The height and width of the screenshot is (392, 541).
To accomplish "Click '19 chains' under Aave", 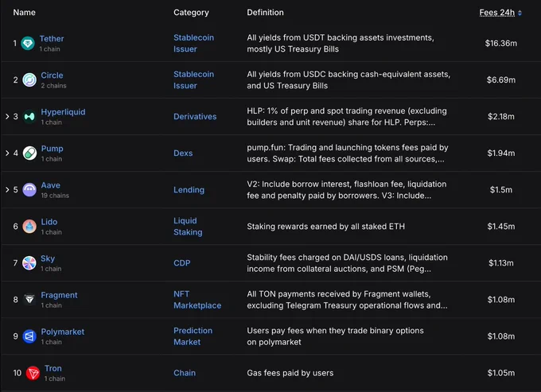I will tap(55, 196).
